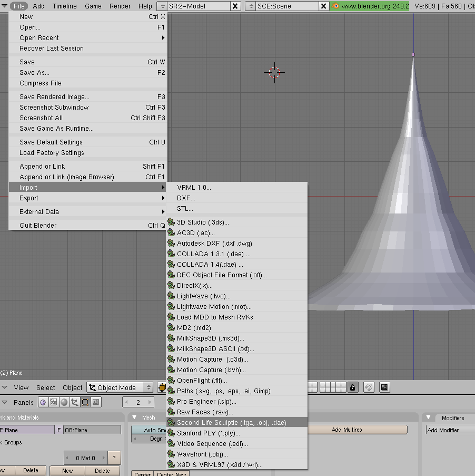
Task: Open the Add menu
Action: [x=39, y=6]
